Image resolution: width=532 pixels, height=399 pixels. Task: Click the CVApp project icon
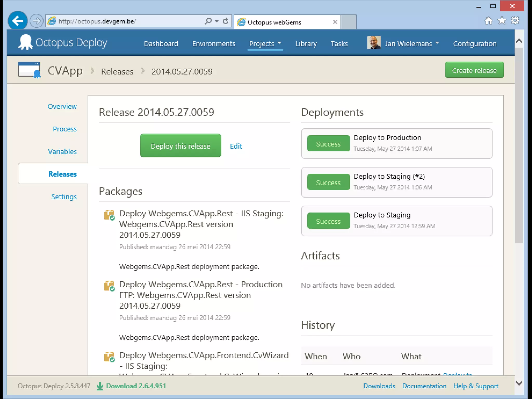coord(29,70)
